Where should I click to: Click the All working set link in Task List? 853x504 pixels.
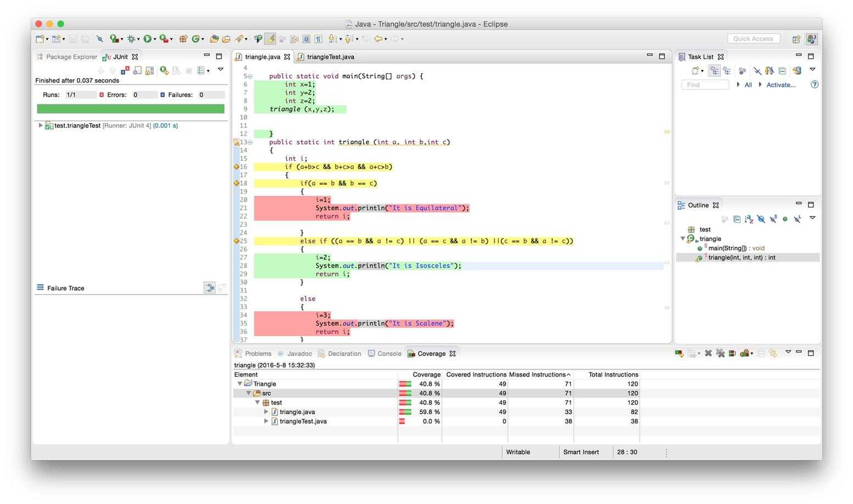point(748,85)
